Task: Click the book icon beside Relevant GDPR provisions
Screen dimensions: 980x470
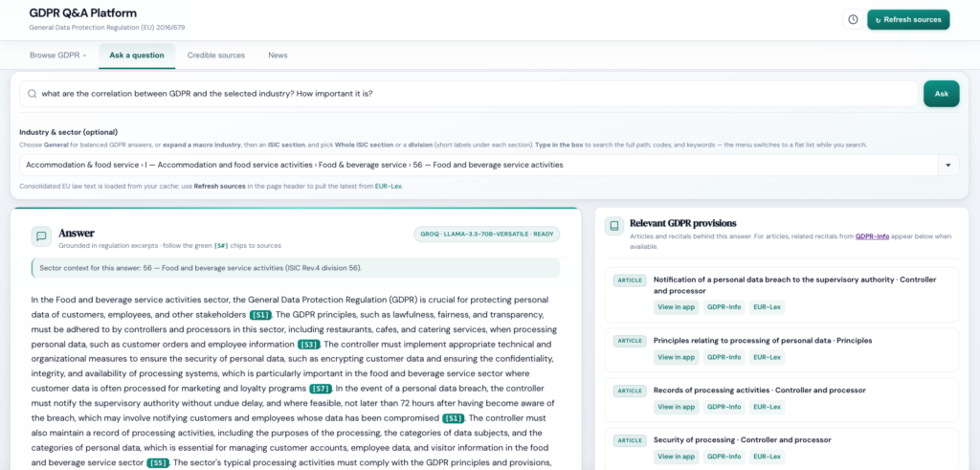Action: (613, 227)
